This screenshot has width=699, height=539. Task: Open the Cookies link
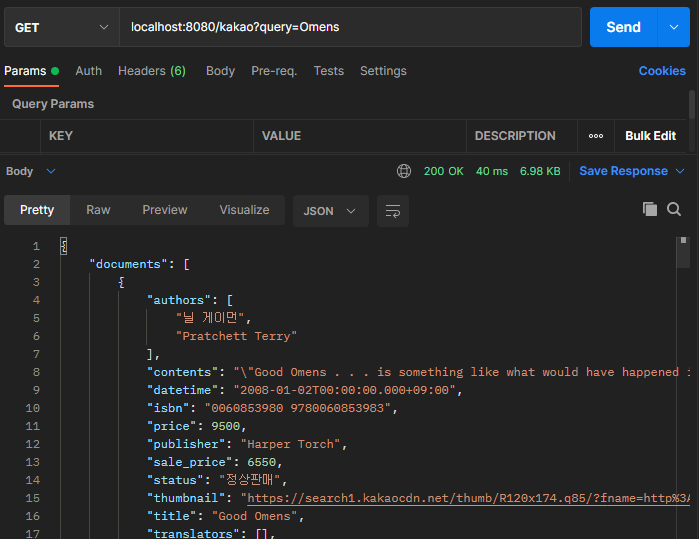click(662, 71)
